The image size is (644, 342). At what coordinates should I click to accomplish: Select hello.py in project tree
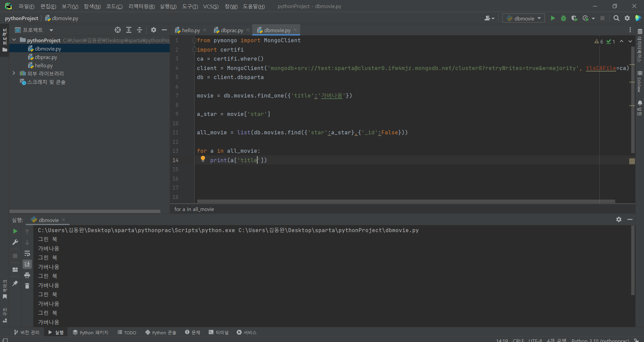(x=44, y=65)
